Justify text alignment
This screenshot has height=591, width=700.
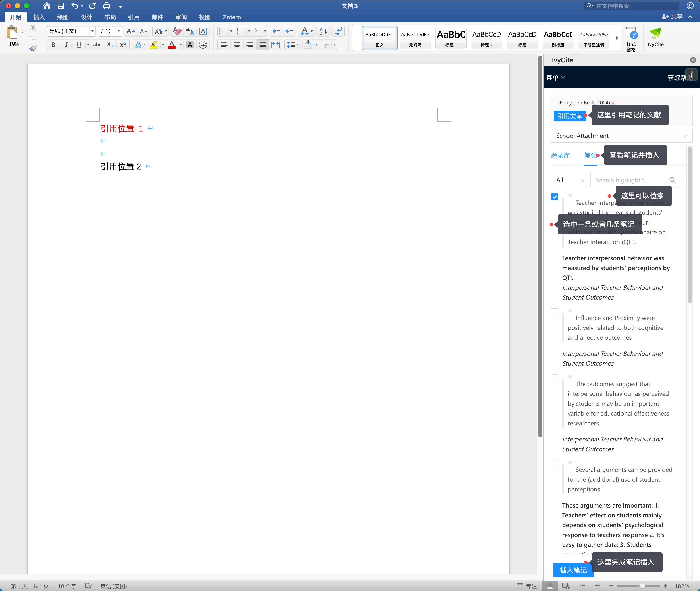coord(263,45)
